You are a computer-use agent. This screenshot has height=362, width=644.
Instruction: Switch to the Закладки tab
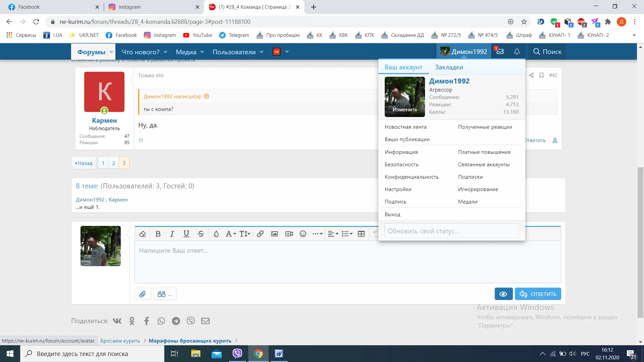(x=449, y=67)
